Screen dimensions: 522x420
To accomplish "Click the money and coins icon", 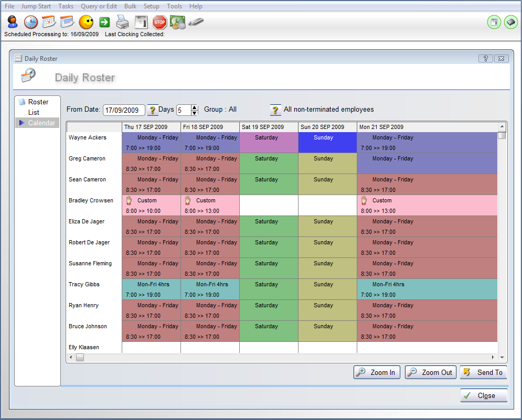I will click(x=177, y=22).
